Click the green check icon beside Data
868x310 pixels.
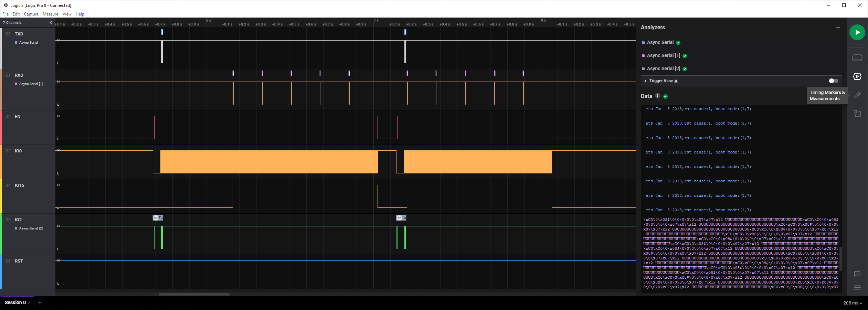click(665, 96)
